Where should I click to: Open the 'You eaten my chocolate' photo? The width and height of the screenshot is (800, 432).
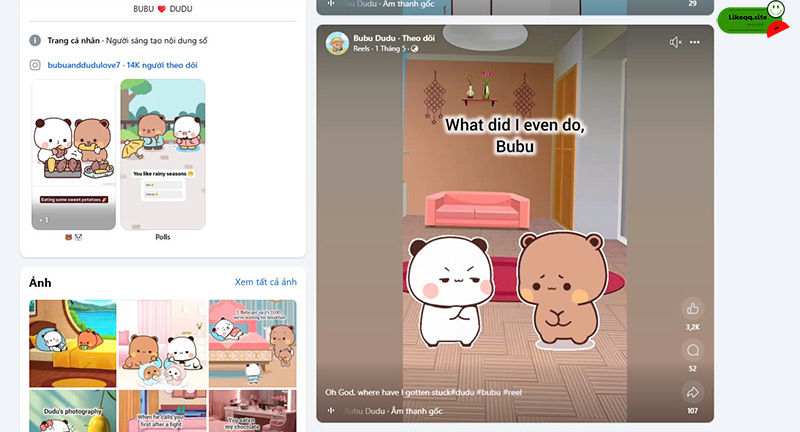253,411
